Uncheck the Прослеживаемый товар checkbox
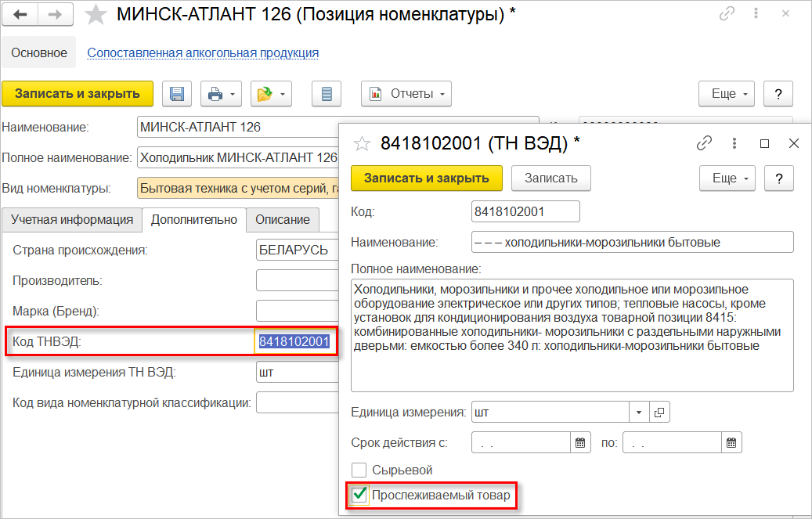 pos(359,495)
